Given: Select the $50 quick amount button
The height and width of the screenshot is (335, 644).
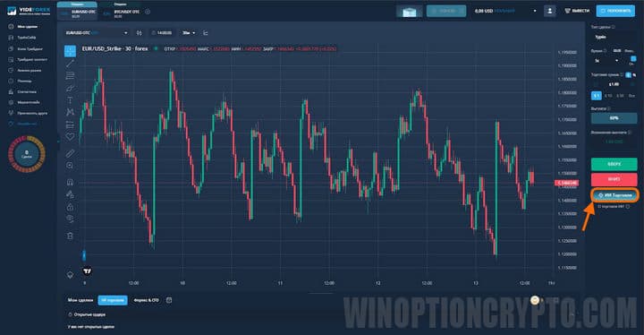Looking at the screenshot, I should point(620,96).
